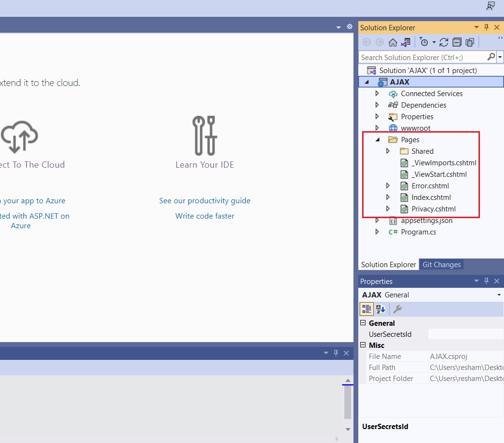The height and width of the screenshot is (443, 504).
Task: Select the appsettings.json file
Action: click(x=427, y=221)
